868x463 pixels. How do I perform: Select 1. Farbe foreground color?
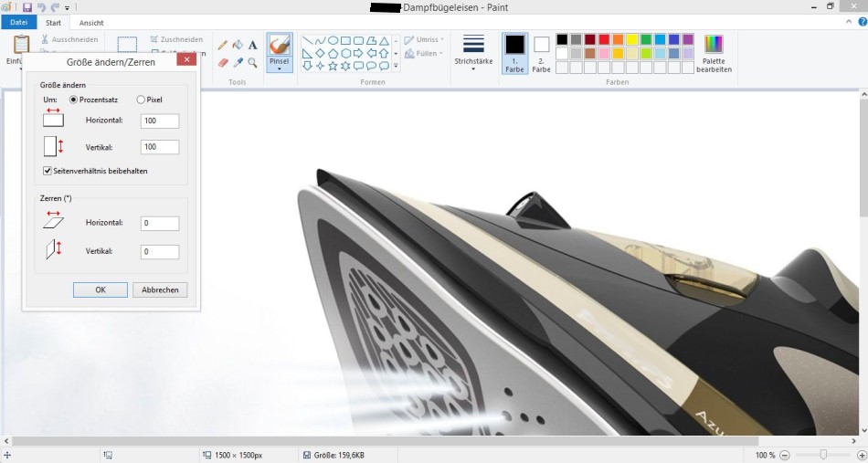point(514,53)
